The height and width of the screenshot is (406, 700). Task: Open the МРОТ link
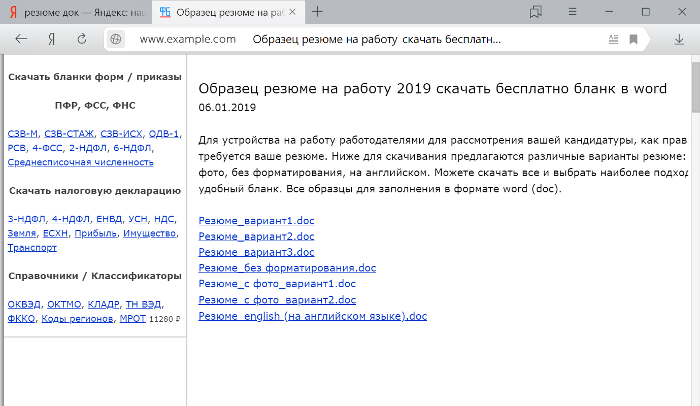point(133,319)
